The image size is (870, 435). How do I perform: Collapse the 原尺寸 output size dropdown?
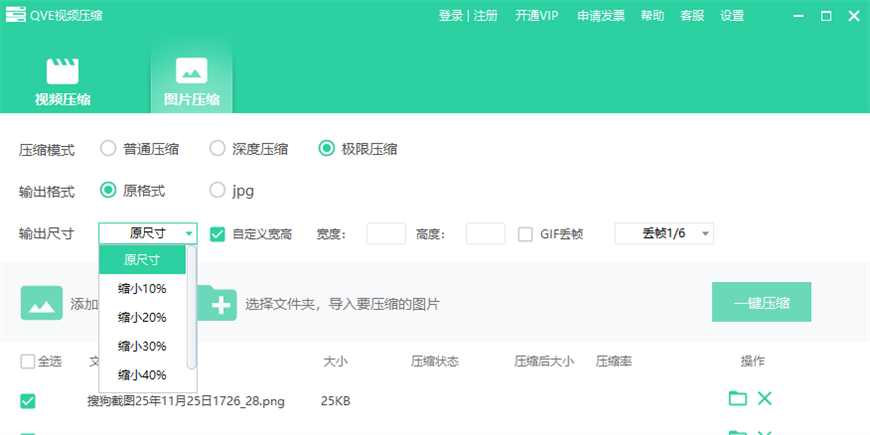click(148, 234)
